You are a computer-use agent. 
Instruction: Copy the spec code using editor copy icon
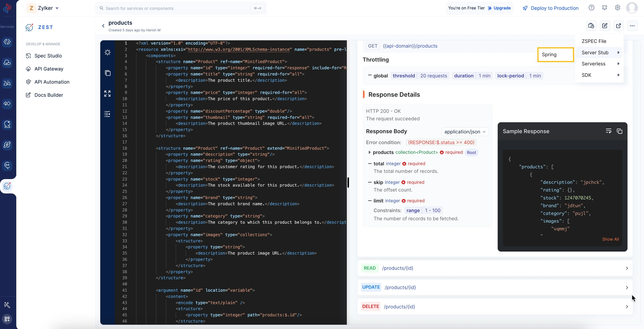coord(108,73)
